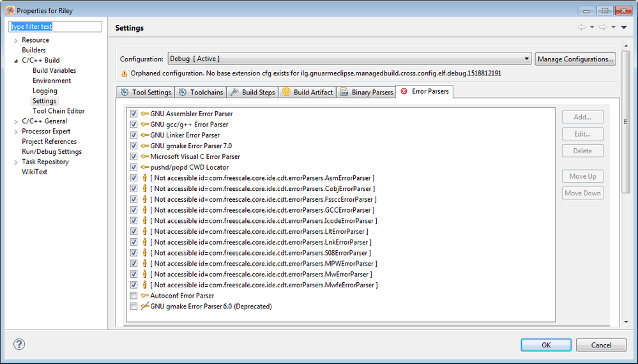
Task: Uncheck GNU Linker Error Parser checkbox
Action: (x=133, y=135)
